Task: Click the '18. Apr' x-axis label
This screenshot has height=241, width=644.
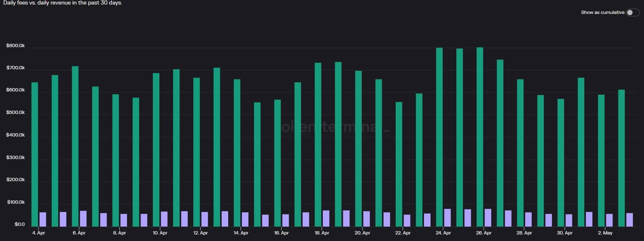Action: pyautogui.click(x=322, y=233)
